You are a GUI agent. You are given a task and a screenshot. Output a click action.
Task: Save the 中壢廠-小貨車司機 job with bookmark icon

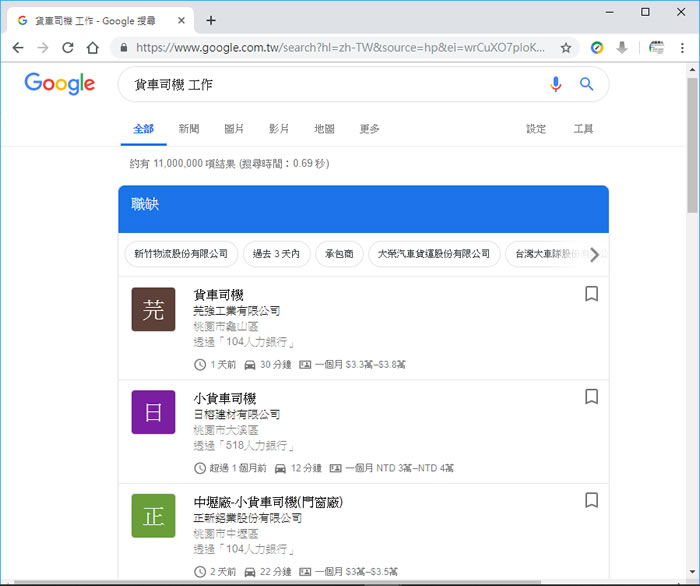pos(592,500)
